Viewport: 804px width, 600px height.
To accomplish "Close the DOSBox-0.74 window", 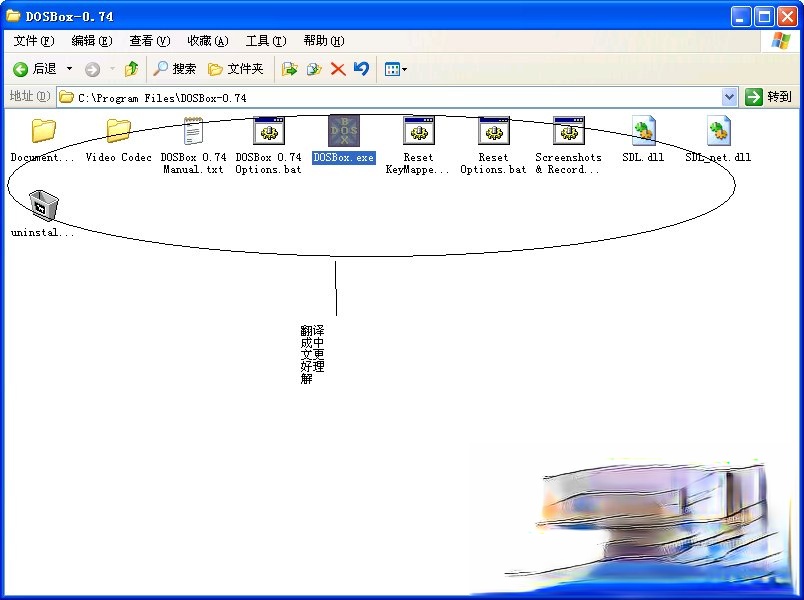I will (x=787, y=17).
